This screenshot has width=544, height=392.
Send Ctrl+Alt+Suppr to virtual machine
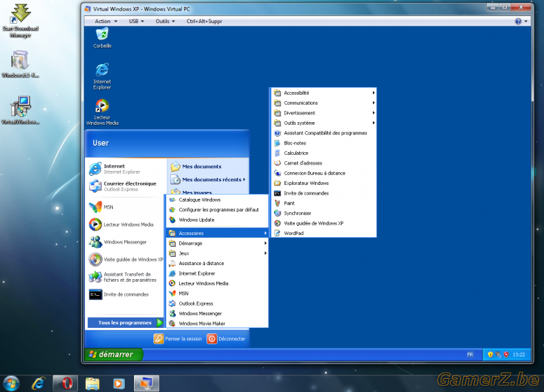[204, 21]
